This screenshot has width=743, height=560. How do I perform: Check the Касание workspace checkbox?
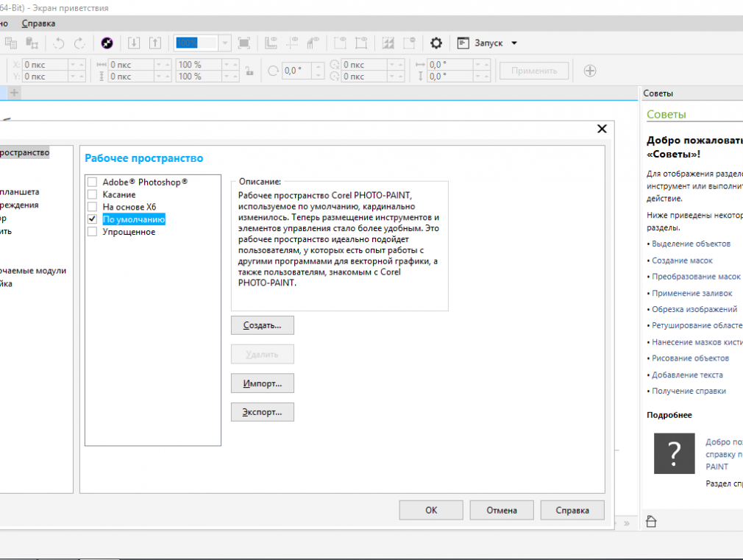(x=93, y=194)
